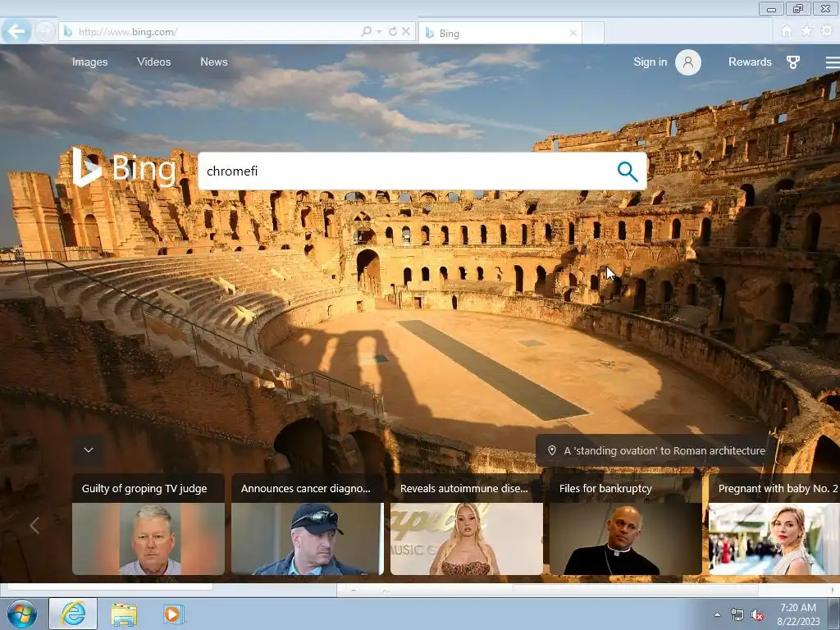Open the address bar dropdown arrow
The width and height of the screenshot is (840, 630).
point(379,32)
